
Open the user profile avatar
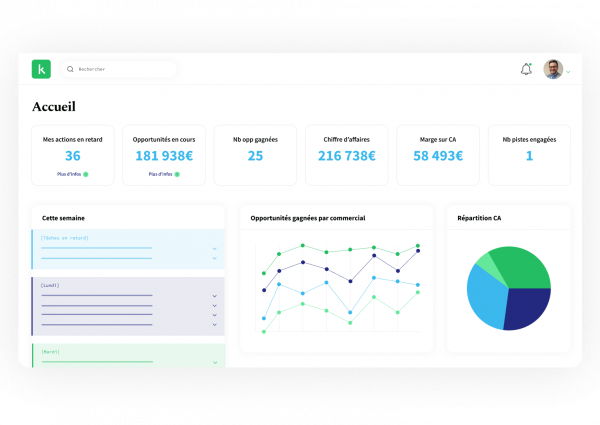(x=553, y=69)
